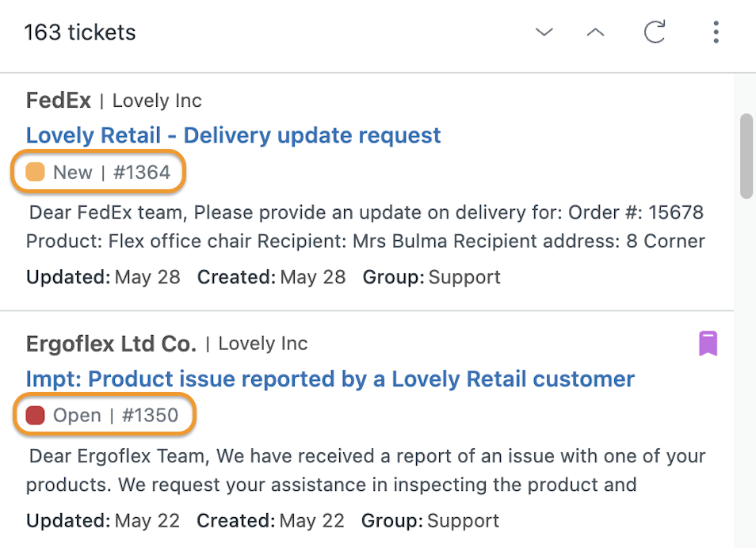Click the Ergoflex ticket message preview text

365,470
